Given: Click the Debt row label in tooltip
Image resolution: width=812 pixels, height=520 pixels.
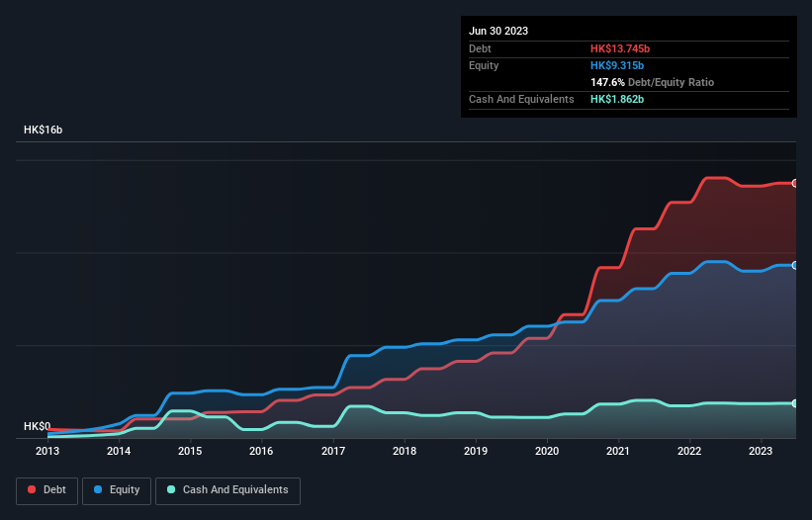Looking at the screenshot, I should click(x=480, y=48).
